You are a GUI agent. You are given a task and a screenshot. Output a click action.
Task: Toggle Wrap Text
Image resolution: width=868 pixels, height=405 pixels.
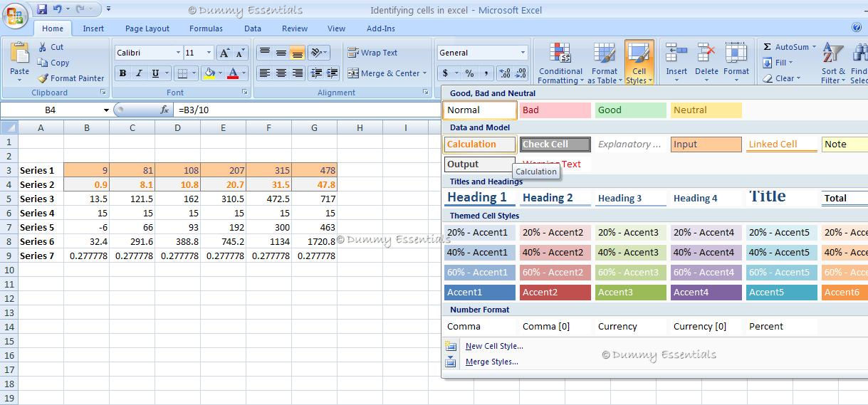(x=372, y=53)
